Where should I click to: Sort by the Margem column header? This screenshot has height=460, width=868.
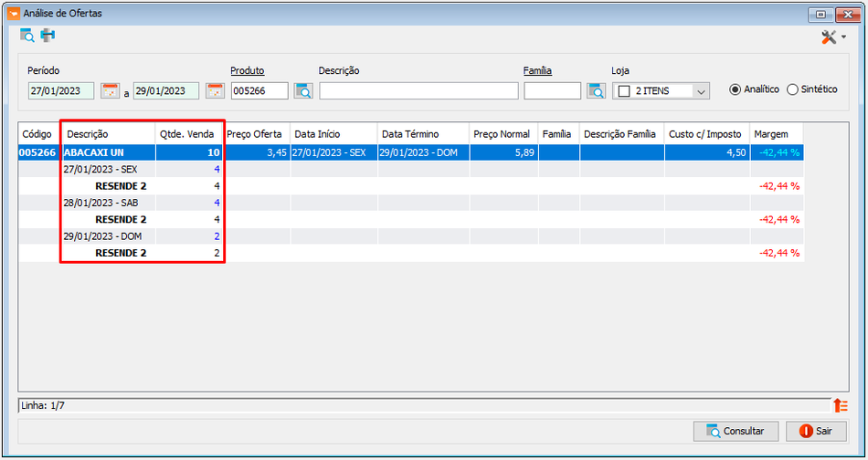tap(776, 134)
